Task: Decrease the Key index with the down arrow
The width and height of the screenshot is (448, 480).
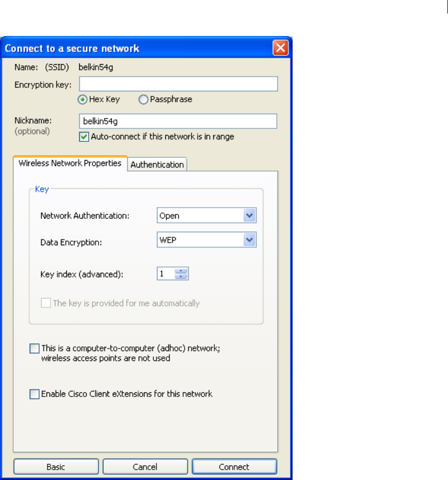Action: (x=181, y=277)
